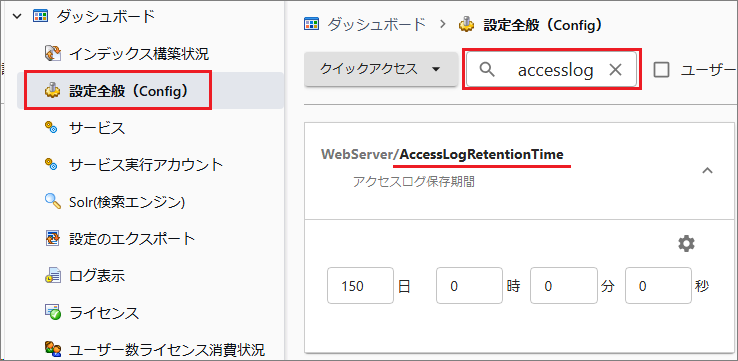Collapse the AccessLogRetentionTime panel chevron
Image resolution: width=738 pixels, height=361 pixels.
point(707,170)
